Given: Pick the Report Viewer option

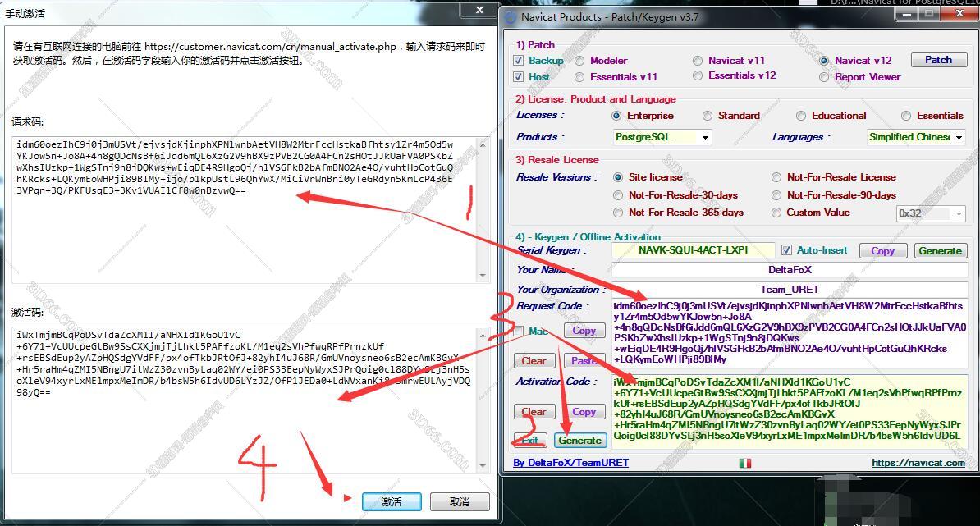Looking at the screenshot, I should pos(824,77).
